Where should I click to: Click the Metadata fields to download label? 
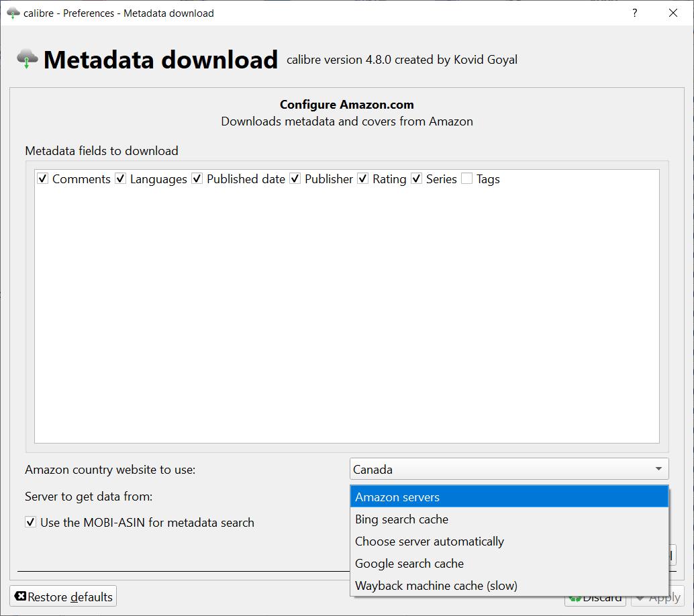tap(101, 151)
